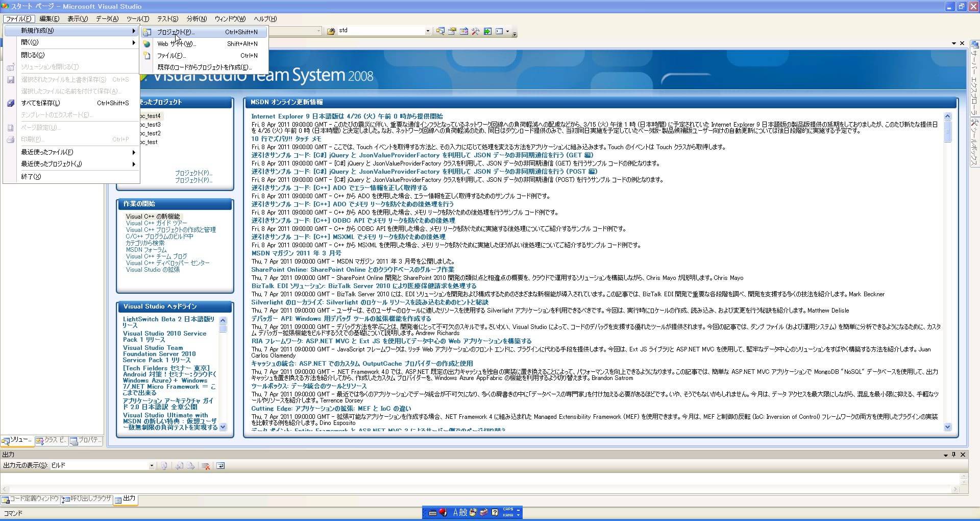Open the ヘルプ(H) menu
The image size is (980, 521).
tap(265, 19)
